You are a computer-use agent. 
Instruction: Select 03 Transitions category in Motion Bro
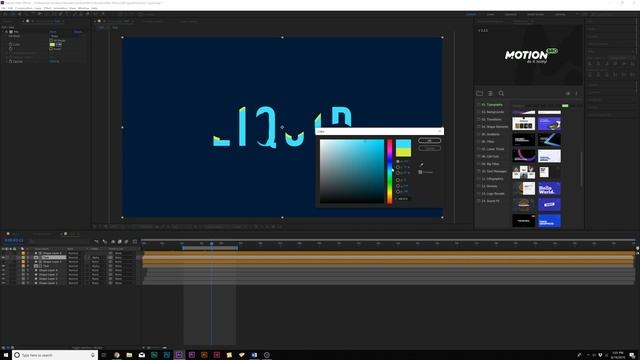(x=491, y=119)
